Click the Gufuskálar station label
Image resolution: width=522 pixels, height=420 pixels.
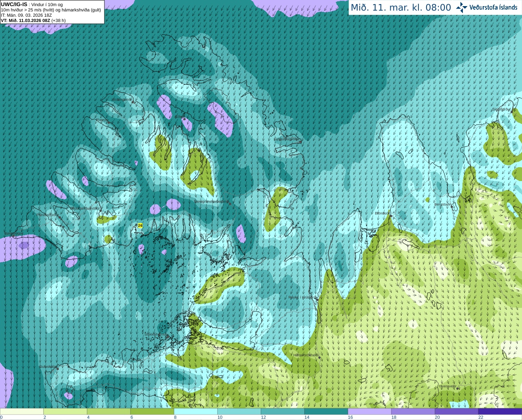coord(48,367)
